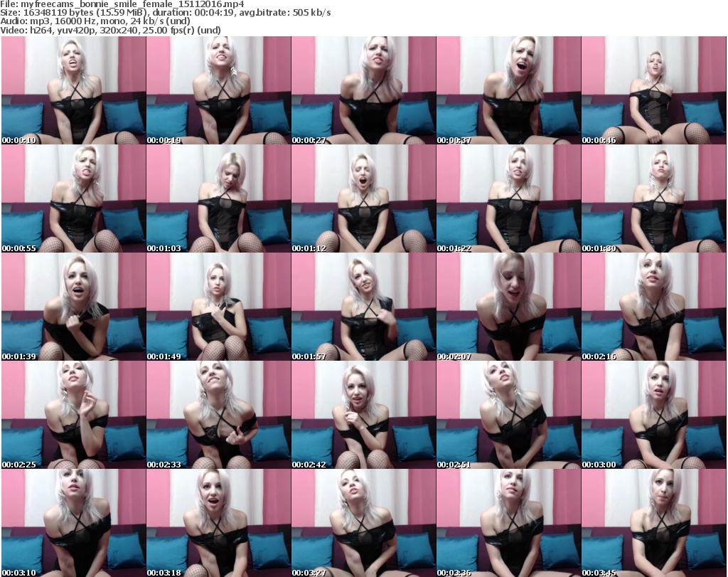Pick the preview frame marked 00:02:16
Image resolution: width=728 pixels, height=577 pixels.
click(654, 307)
